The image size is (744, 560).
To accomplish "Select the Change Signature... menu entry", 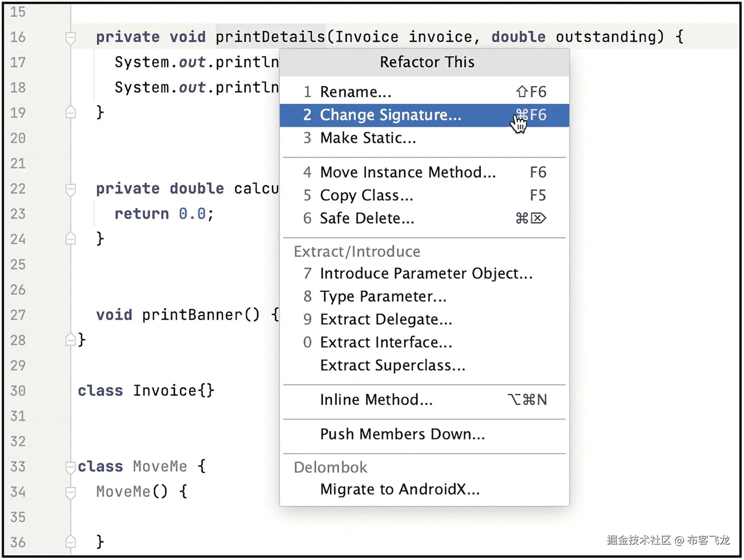I will click(390, 115).
